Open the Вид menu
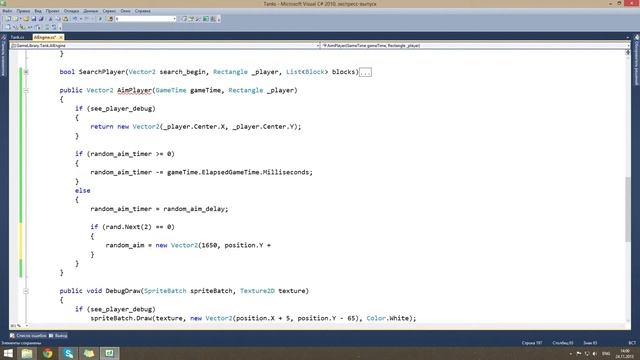 [38, 11]
